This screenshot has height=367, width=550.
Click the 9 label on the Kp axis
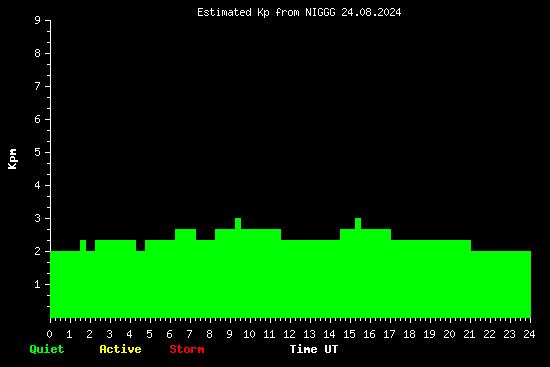38,20
